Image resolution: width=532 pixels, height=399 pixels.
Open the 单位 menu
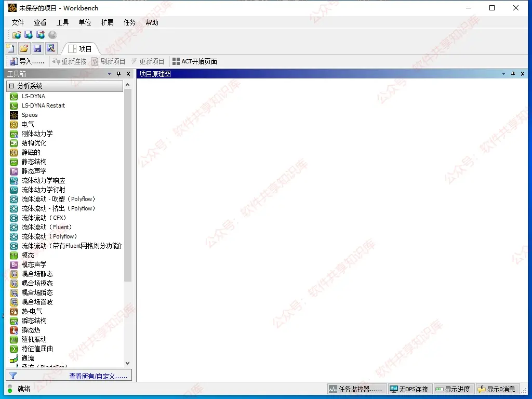pos(85,22)
